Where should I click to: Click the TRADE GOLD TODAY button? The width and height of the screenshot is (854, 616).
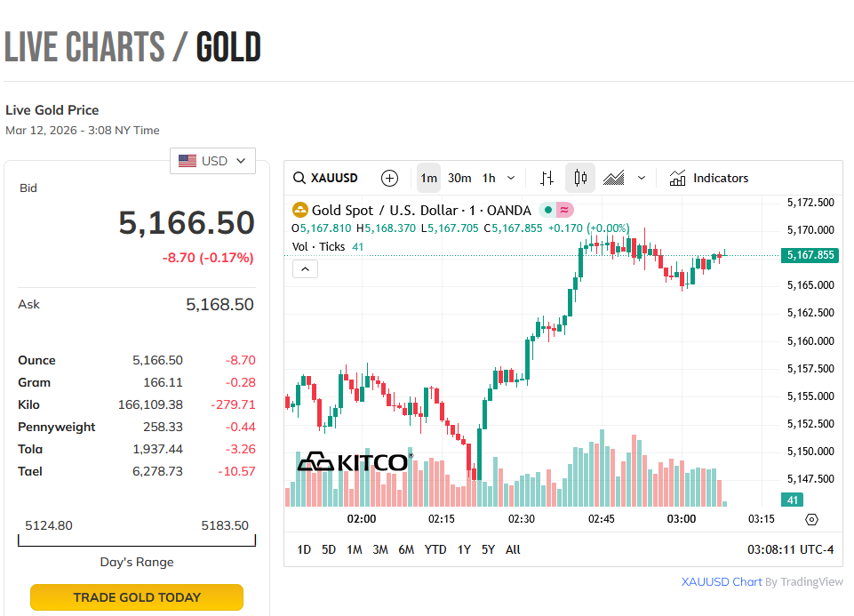pos(137,597)
